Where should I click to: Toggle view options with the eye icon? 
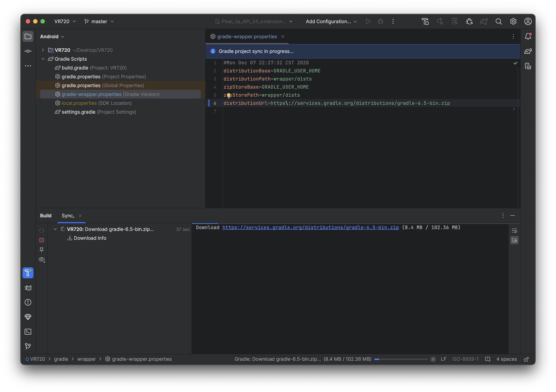41,259
